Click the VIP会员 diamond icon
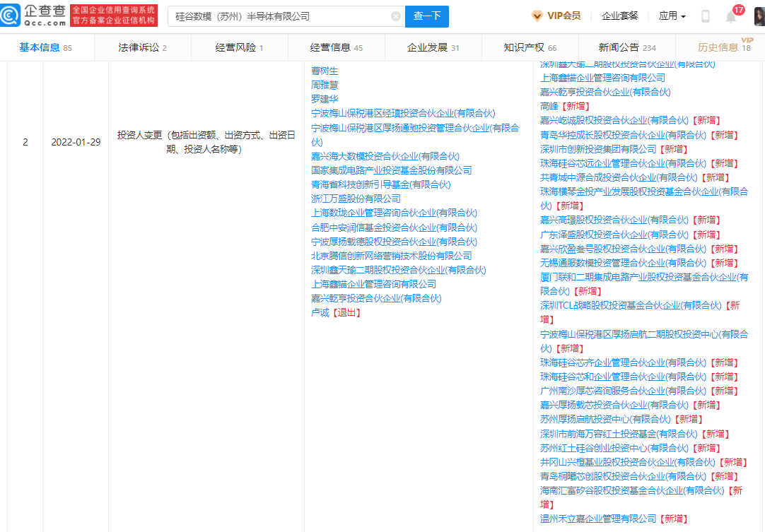 coord(537,16)
